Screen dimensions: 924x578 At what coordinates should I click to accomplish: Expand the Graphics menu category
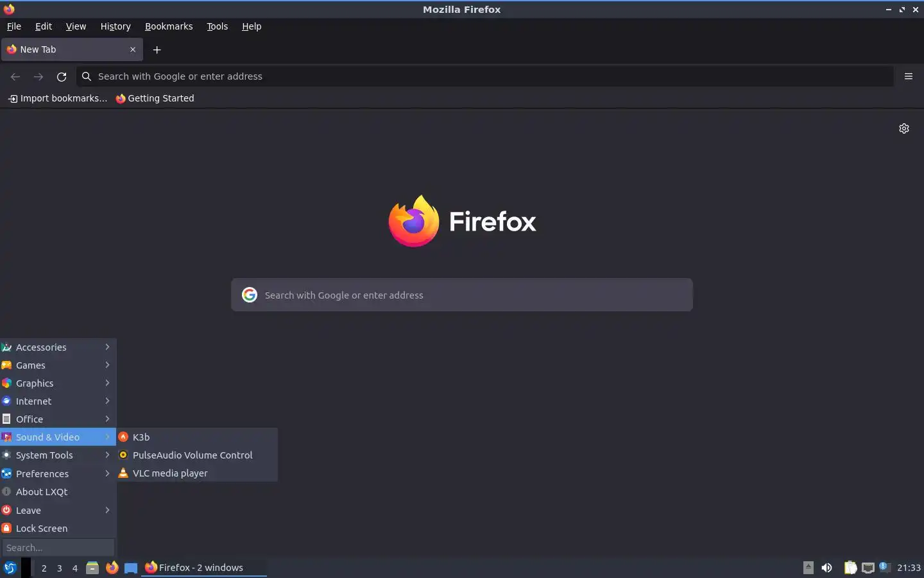tap(58, 383)
